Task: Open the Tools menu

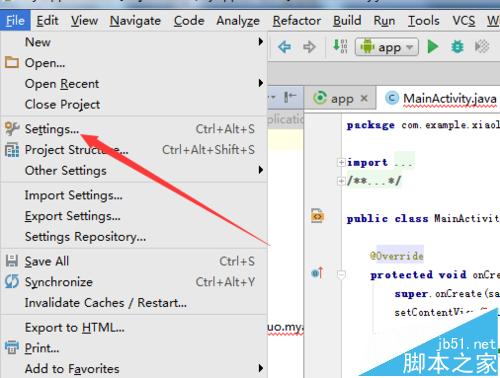Action: pyautogui.click(x=424, y=21)
